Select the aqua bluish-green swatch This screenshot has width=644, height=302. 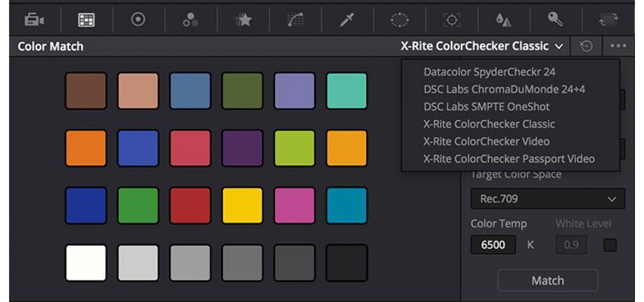[x=347, y=91]
